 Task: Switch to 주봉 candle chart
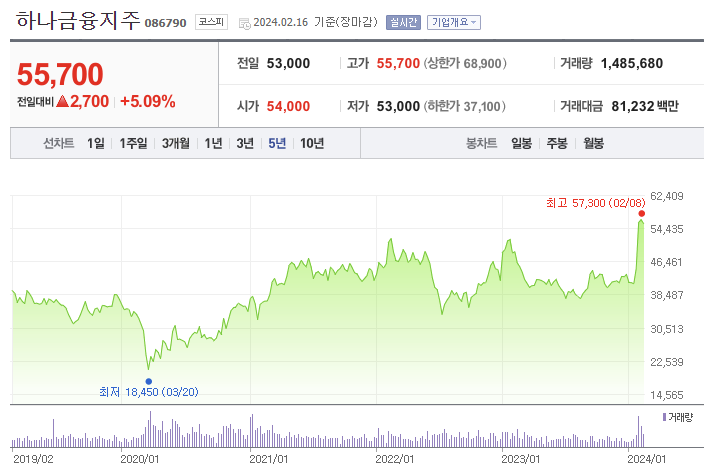click(557, 143)
